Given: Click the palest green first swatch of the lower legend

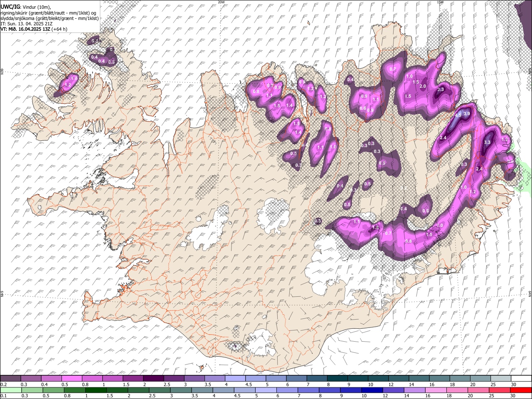Looking at the screenshot, I should click(11, 390).
